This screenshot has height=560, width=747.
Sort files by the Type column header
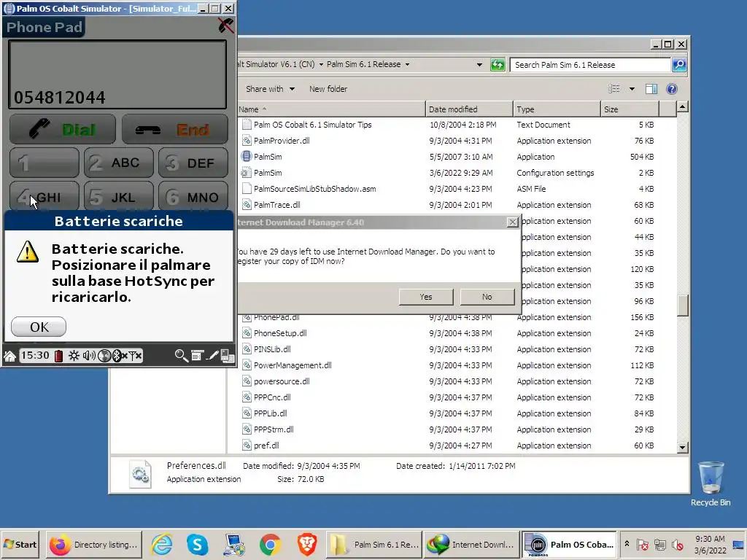click(557, 109)
